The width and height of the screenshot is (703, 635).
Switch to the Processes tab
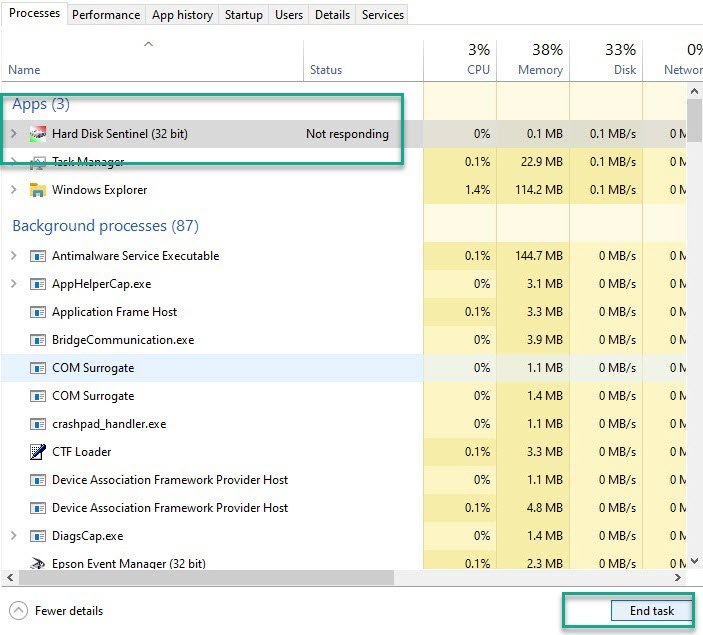pyautogui.click(x=34, y=13)
